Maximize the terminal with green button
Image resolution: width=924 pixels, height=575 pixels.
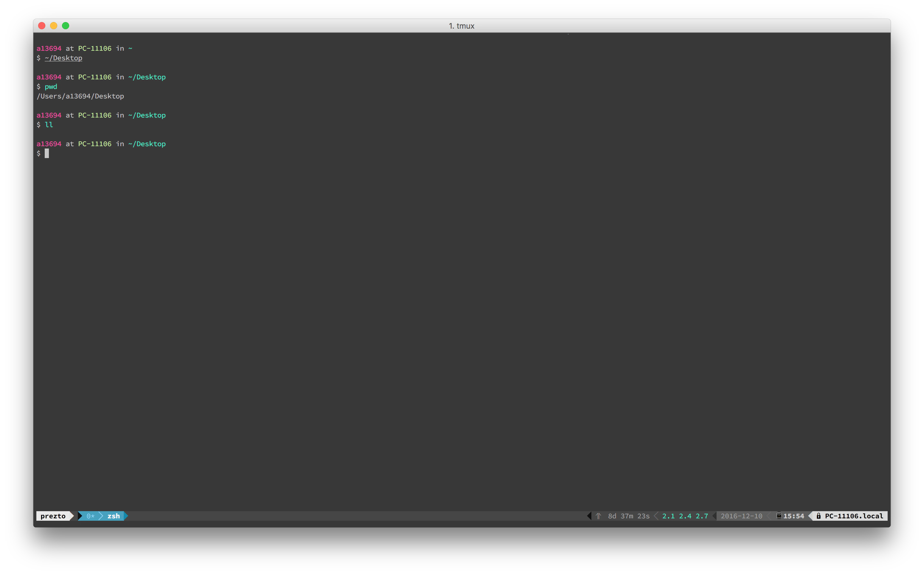tap(65, 25)
